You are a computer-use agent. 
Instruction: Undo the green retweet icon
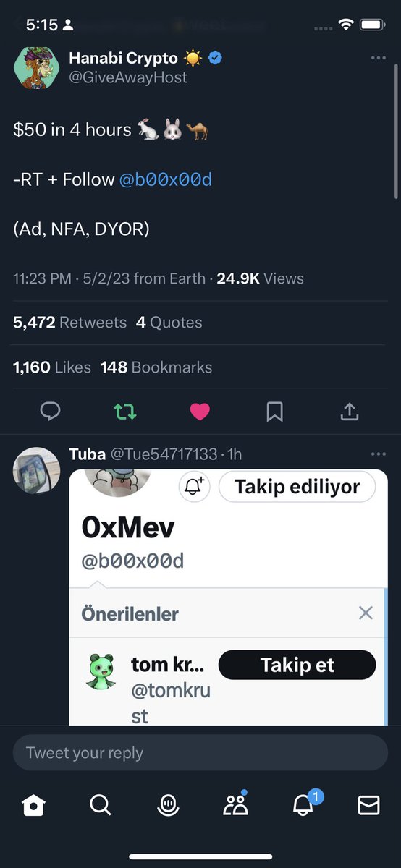(124, 412)
